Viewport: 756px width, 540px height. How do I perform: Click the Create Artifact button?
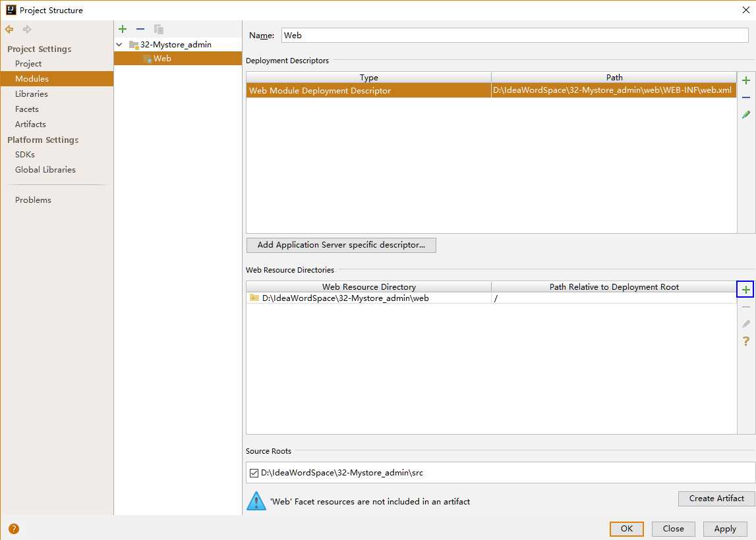[716, 499]
